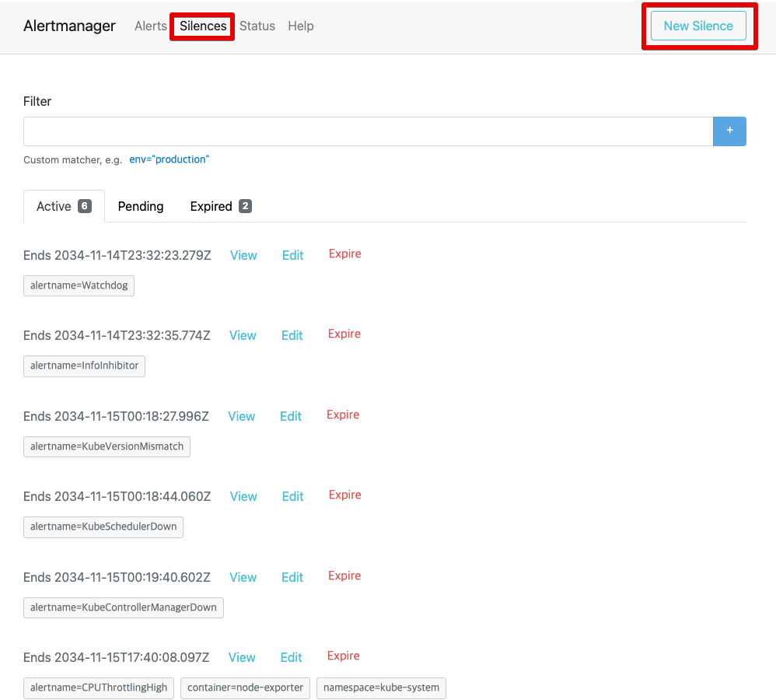Click the alertname=Watchdog matcher tag
Screen dimensions: 776x700
pos(79,285)
